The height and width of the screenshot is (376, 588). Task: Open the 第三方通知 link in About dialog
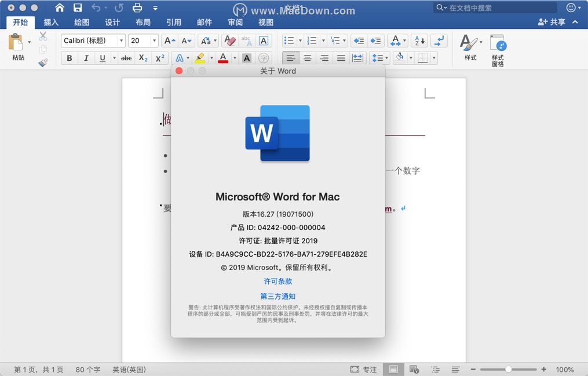click(278, 297)
